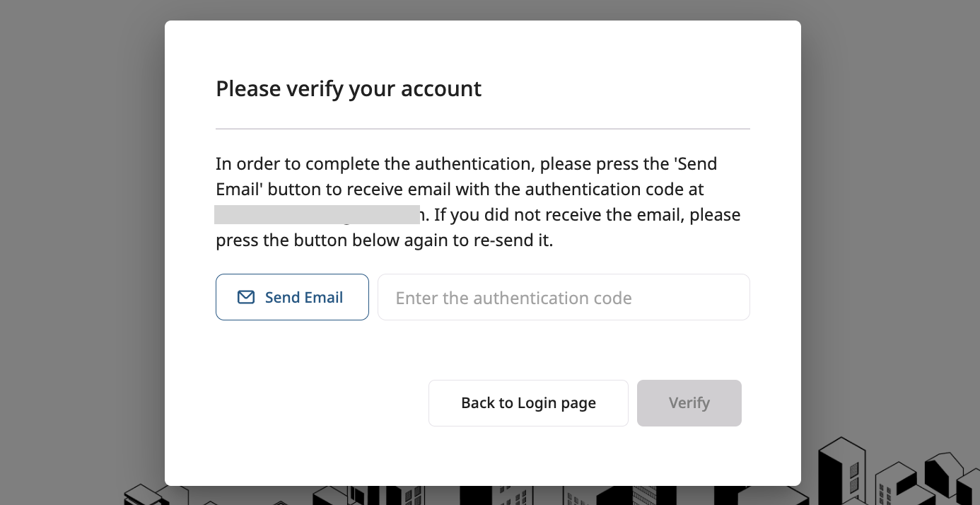Screen dimensions: 980x505
Task: Go back to the Login page
Action: 528,403
